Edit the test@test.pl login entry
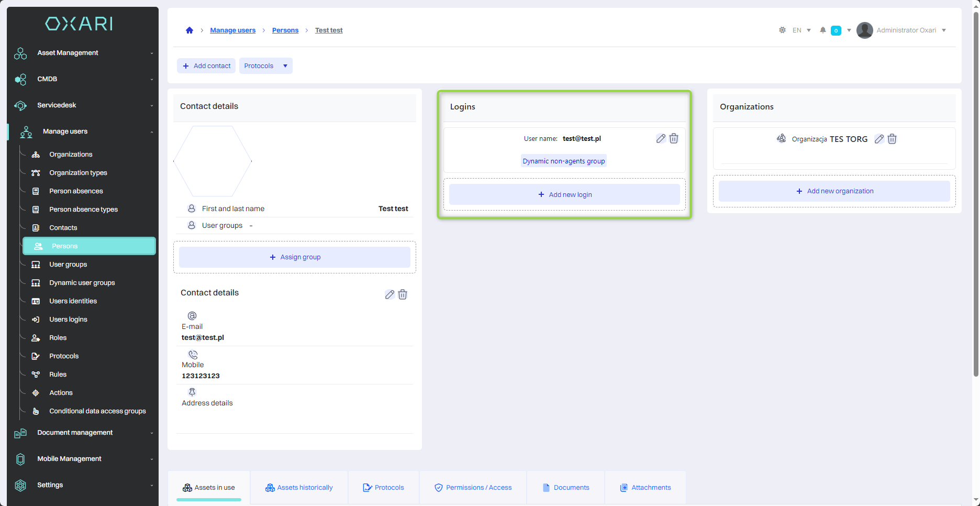Screen dimensions: 980x506 pos(661,139)
